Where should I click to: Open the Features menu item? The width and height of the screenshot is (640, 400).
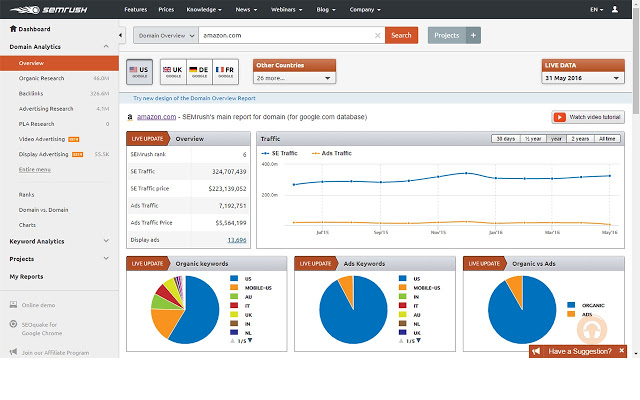(x=136, y=9)
